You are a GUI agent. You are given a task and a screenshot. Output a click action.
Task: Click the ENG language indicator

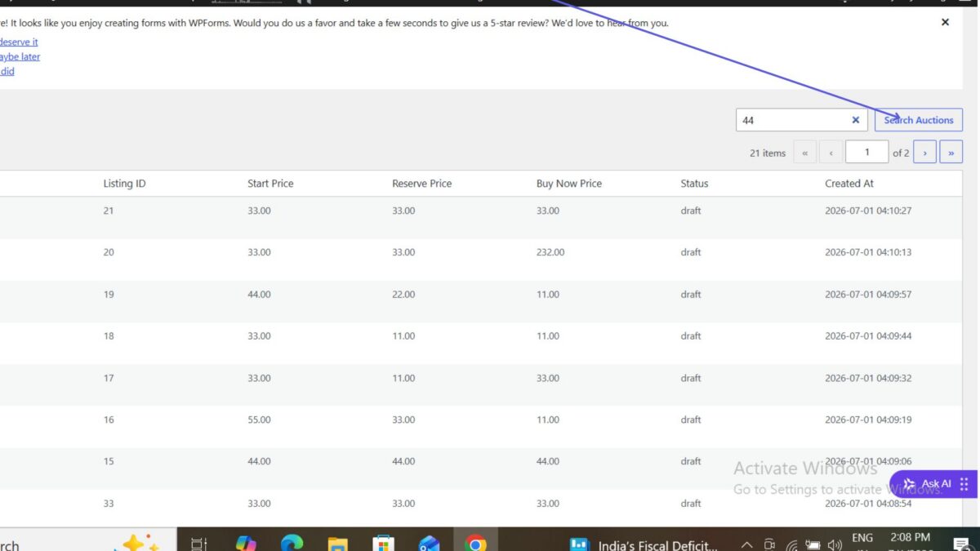tap(862, 539)
